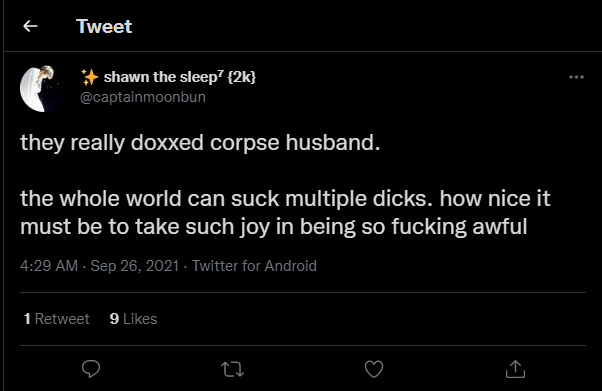Viewport: 602px width, 391px height.
Task: Open the three-dot more options menu
Action: [576, 77]
